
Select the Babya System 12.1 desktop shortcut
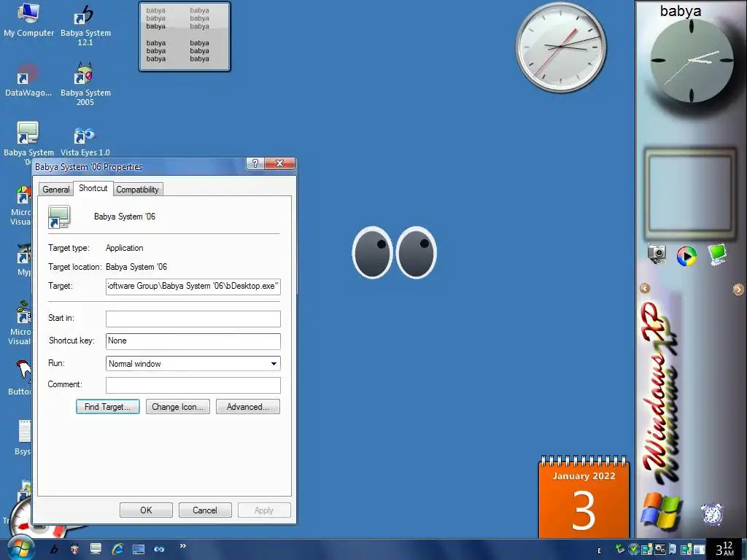click(x=85, y=25)
